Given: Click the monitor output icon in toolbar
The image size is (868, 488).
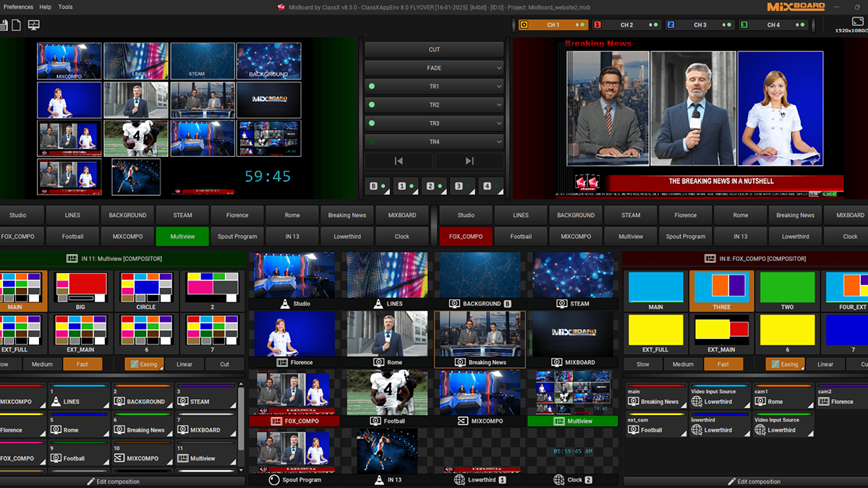Looking at the screenshot, I should pyautogui.click(x=33, y=25).
